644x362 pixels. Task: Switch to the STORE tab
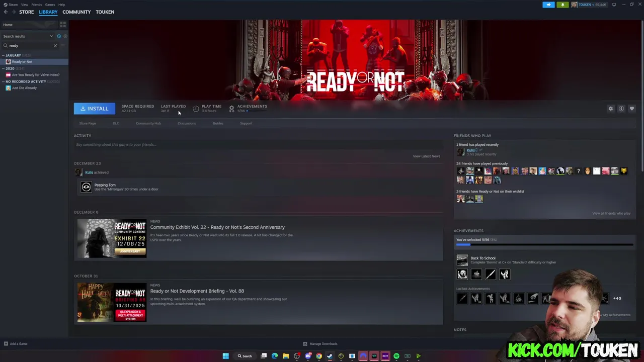27,12
